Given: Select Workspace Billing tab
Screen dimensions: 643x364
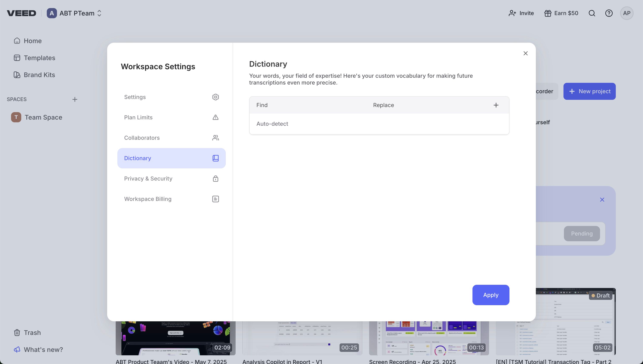Looking at the screenshot, I should (x=171, y=199).
